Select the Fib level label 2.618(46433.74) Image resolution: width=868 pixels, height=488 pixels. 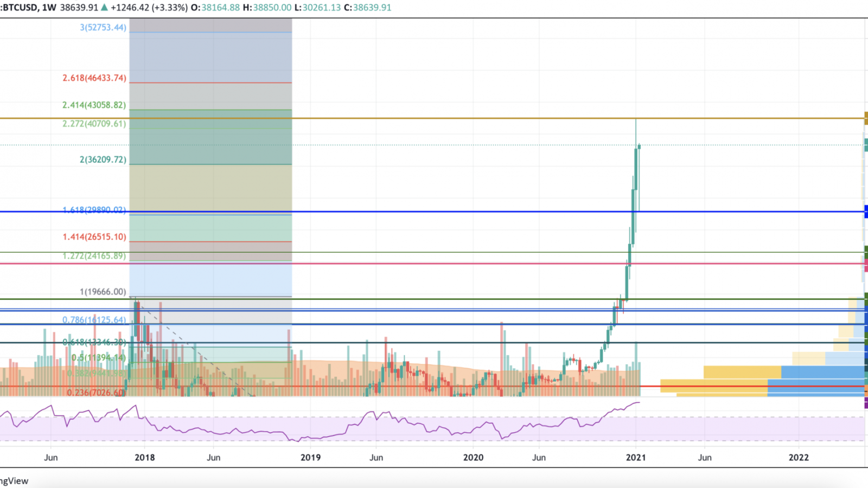tap(94, 78)
